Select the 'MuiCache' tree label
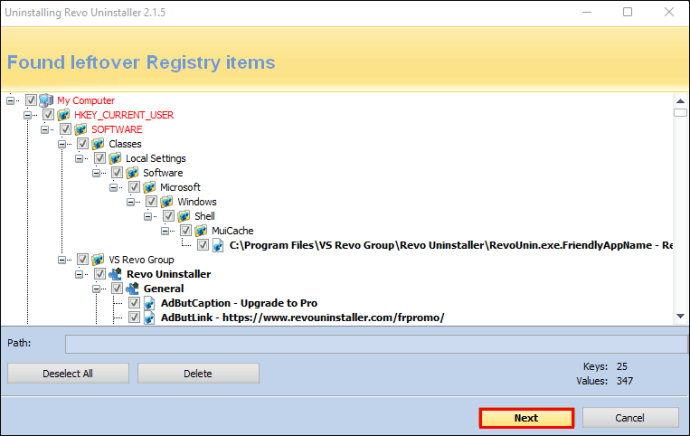 pos(232,231)
